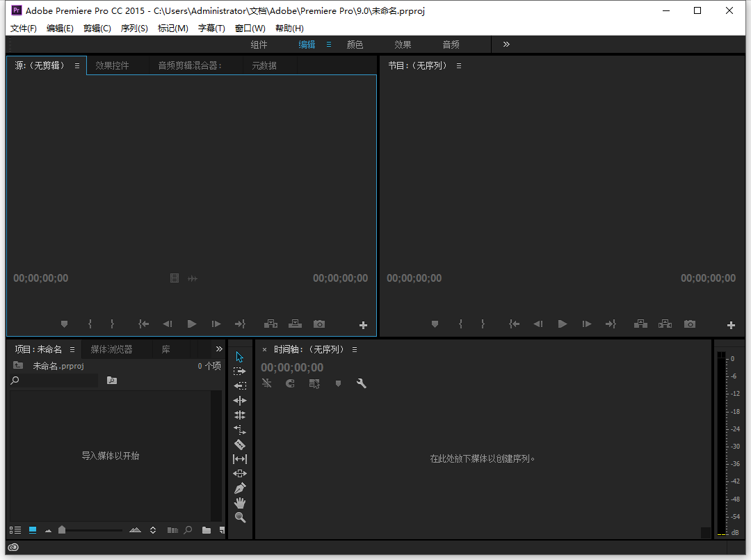Switch to the 媒体浏览器 tab
This screenshot has width=751, height=560.
[111, 349]
